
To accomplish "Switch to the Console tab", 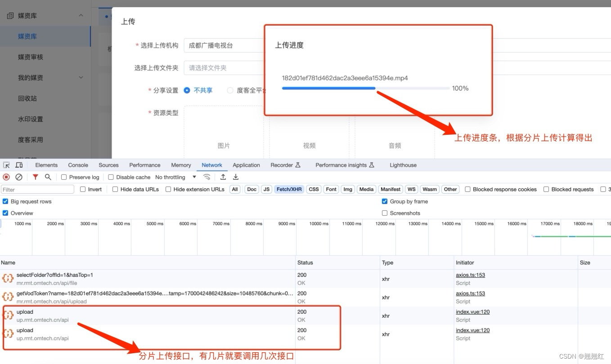I will coord(78,165).
